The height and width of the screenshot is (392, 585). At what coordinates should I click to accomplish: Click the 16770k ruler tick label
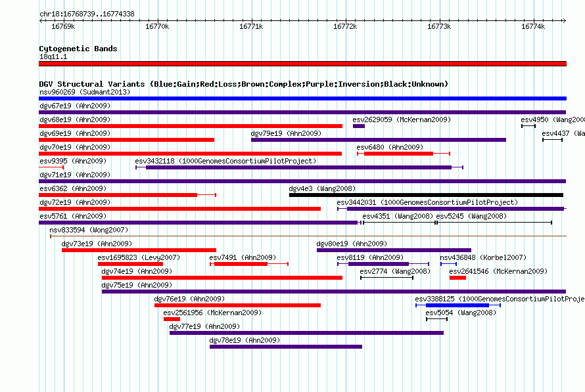[157, 26]
